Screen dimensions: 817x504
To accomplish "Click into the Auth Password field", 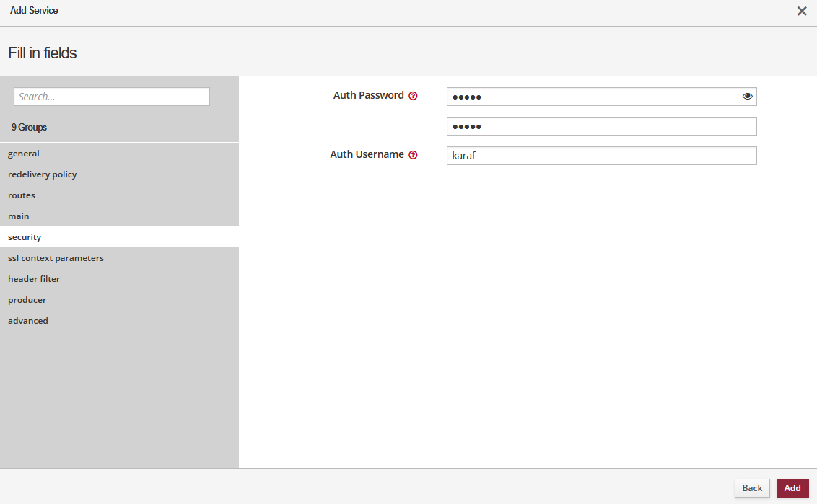I will point(592,97).
